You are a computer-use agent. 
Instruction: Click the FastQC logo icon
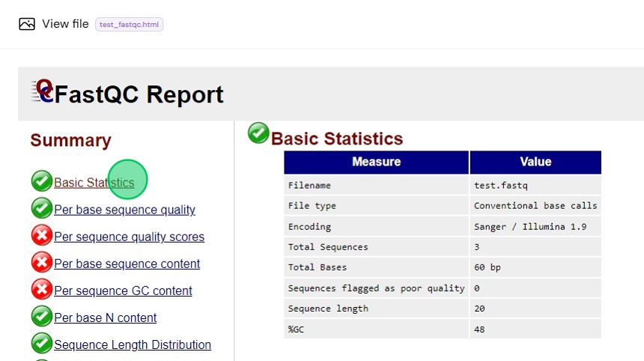[x=42, y=91]
